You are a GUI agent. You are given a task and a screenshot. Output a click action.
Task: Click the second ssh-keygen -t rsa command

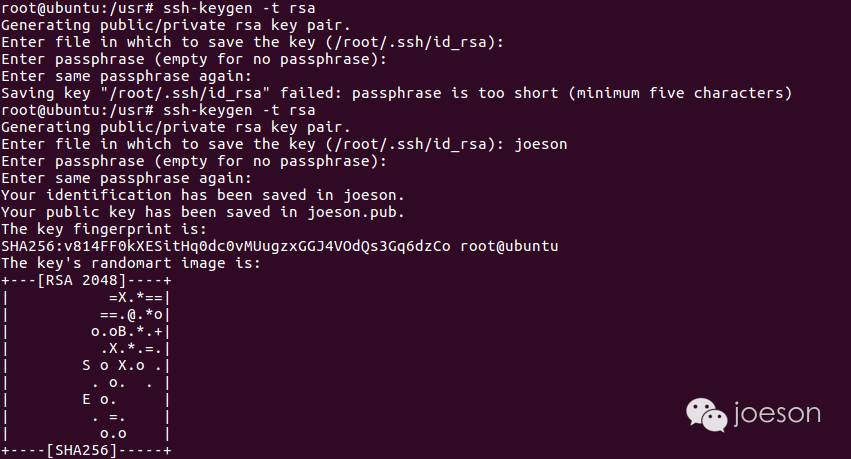[x=239, y=110]
